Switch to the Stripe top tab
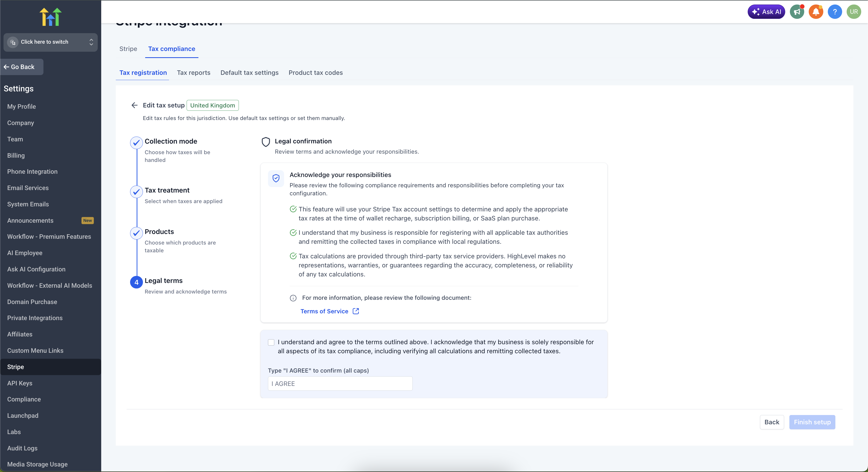This screenshot has height=472, width=868. (x=128, y=49)
